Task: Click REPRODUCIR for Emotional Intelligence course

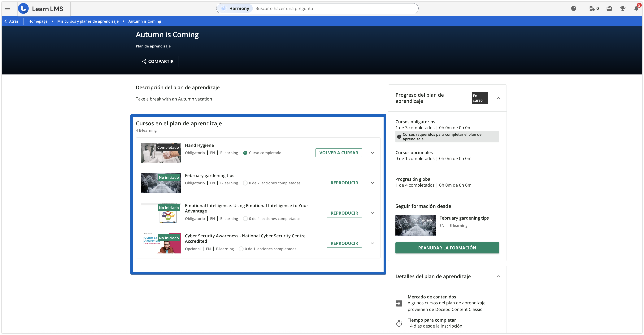Action: (344, 213)
